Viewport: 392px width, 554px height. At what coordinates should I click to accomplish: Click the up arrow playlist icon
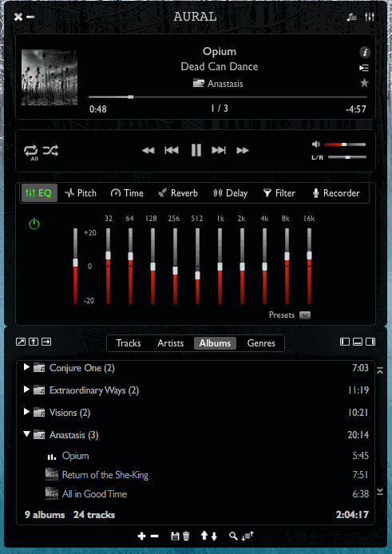(x=34, y=342)
